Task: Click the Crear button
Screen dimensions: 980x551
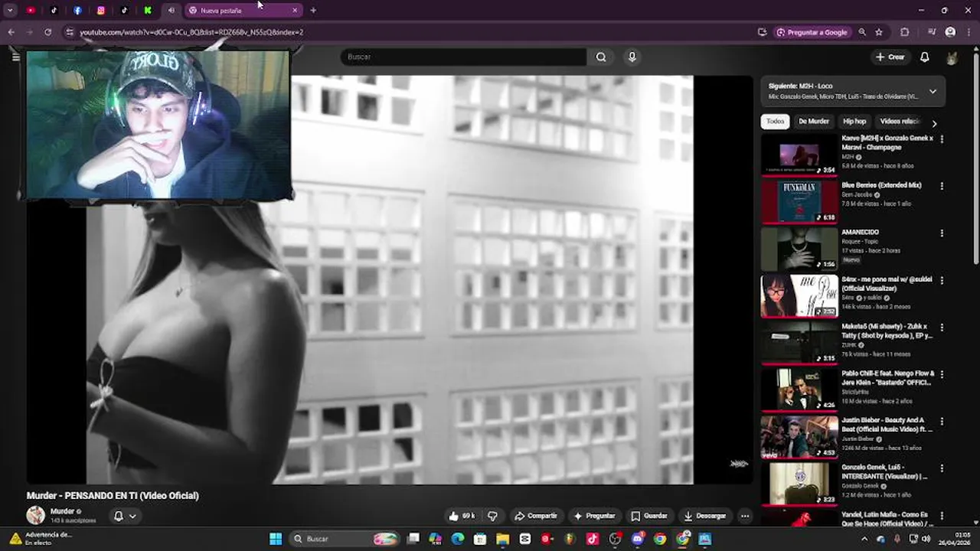Action: point(890,57)
